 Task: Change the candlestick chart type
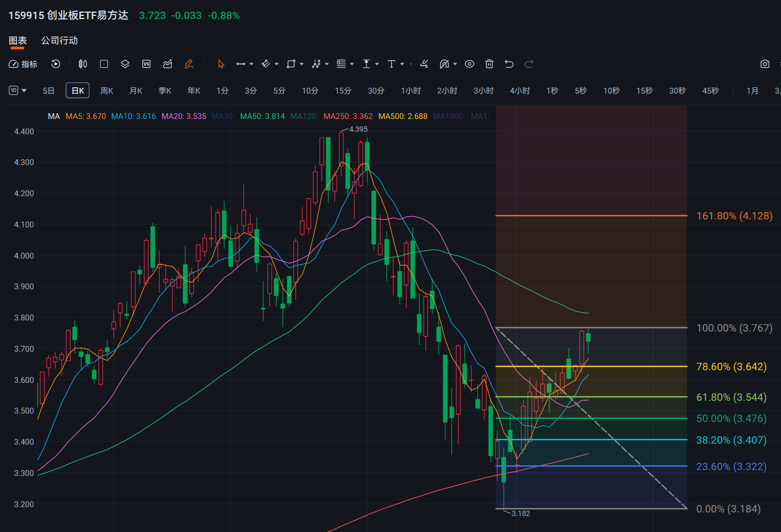tap(83, 64)
